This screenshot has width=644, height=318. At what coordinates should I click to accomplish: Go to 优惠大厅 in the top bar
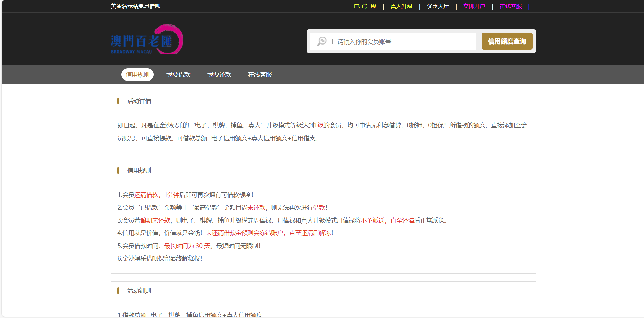438,6
